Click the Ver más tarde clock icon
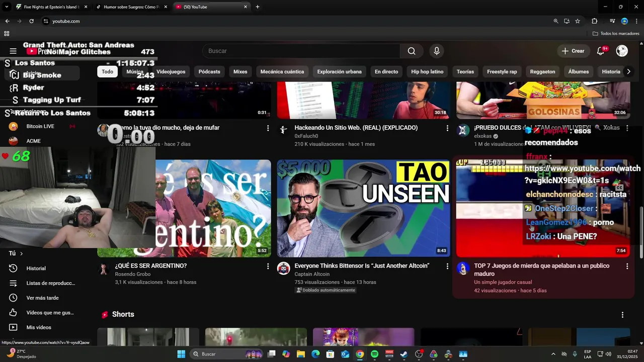The width and height of the screenshot is (644, 362). [x=13, y=298]
